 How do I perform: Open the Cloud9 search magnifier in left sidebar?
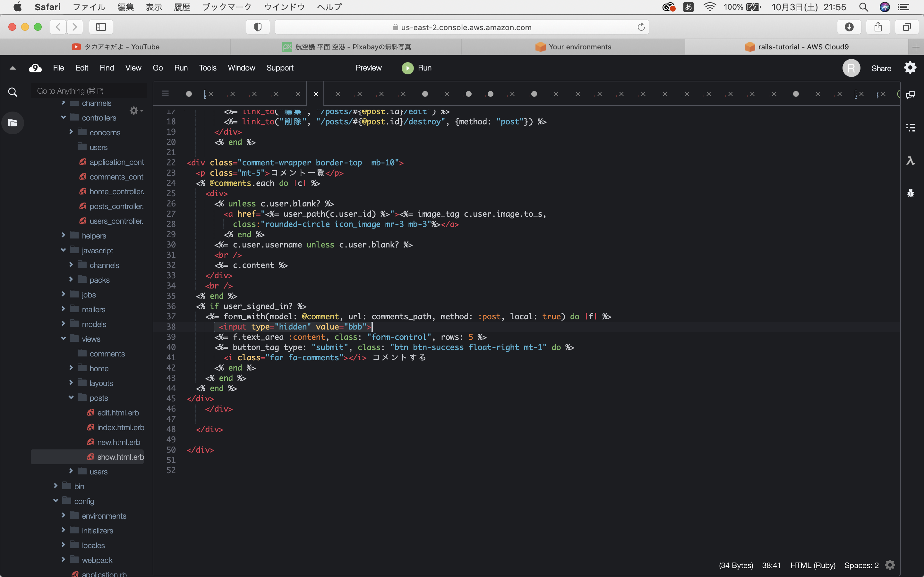click(13, 92)
